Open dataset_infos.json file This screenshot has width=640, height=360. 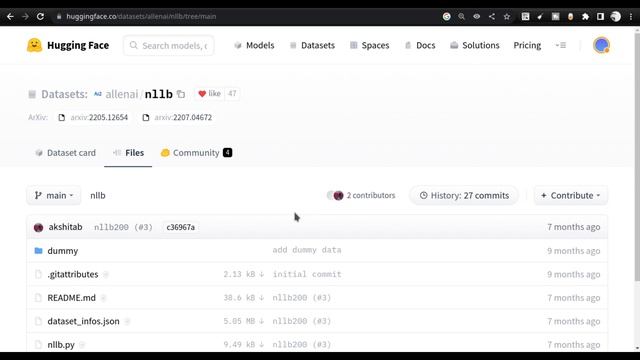coord(83,321)
